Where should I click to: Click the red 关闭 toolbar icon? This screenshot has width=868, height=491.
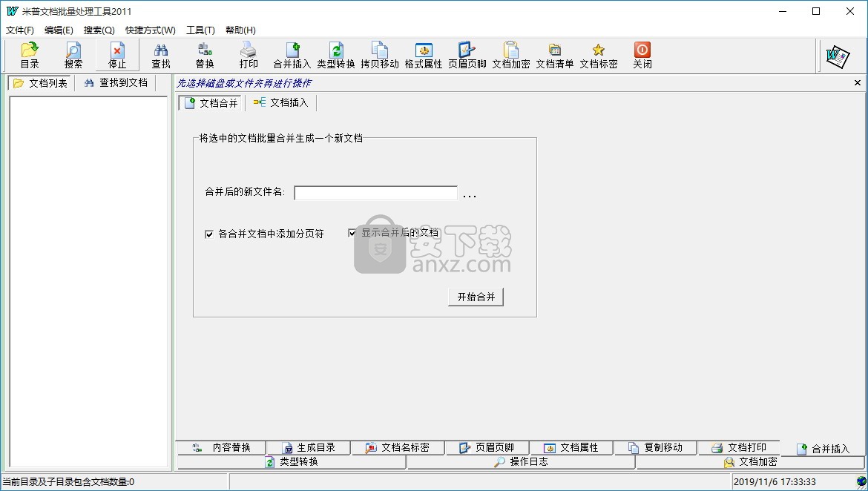pyautogui.click(x=642, y=56)
